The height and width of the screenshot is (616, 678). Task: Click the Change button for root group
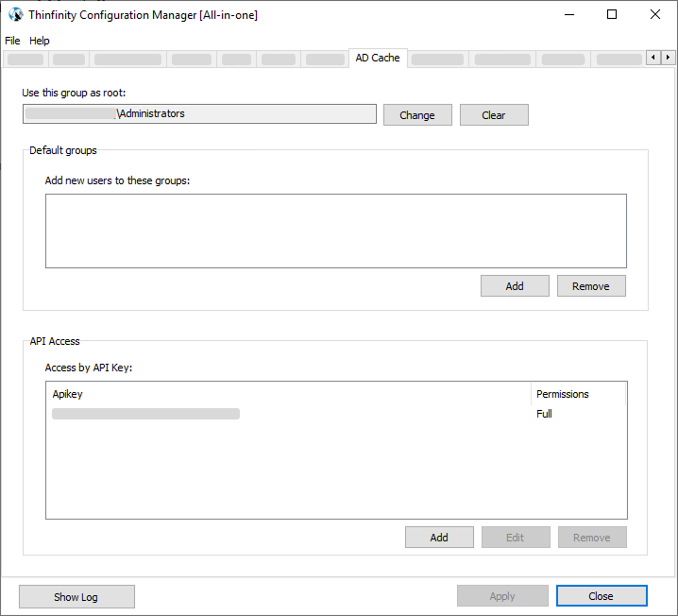coord(417,115)
